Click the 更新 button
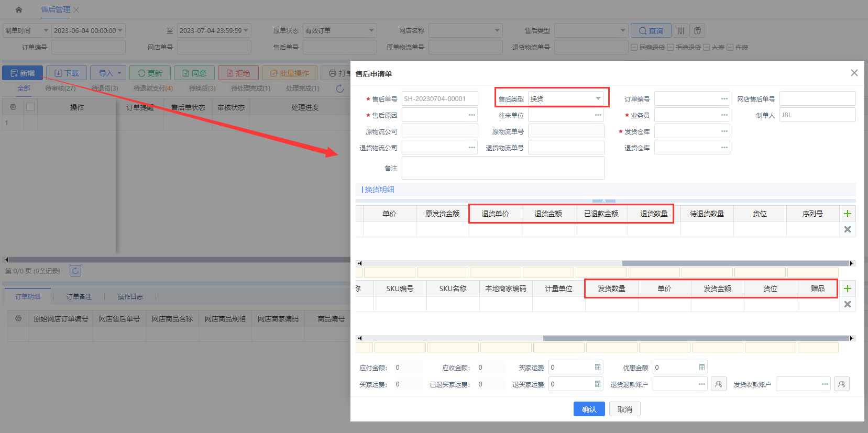The width and height of the screenshot is (868, 433). pos(150,73)
